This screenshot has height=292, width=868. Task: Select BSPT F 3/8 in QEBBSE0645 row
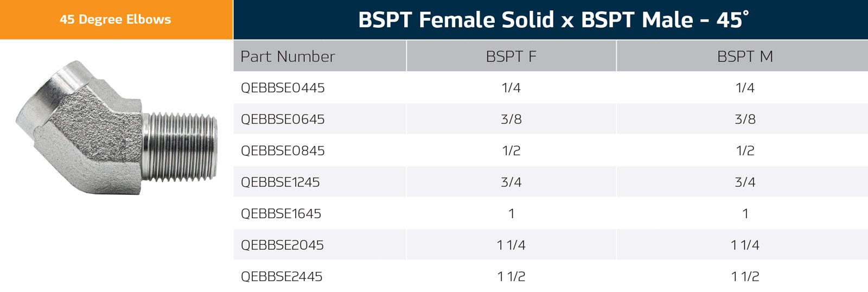point(511,119)
